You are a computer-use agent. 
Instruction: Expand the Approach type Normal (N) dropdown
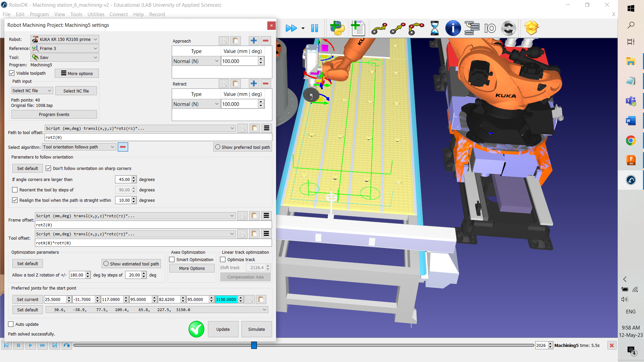tap(196, 61)
